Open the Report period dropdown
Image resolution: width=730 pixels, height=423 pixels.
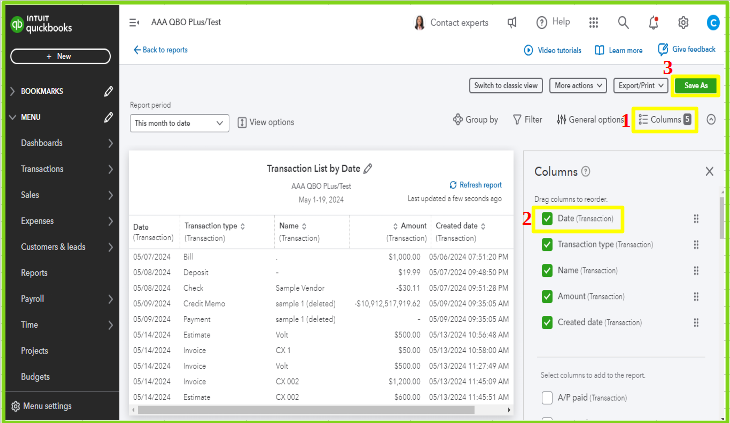pos(180,122)
